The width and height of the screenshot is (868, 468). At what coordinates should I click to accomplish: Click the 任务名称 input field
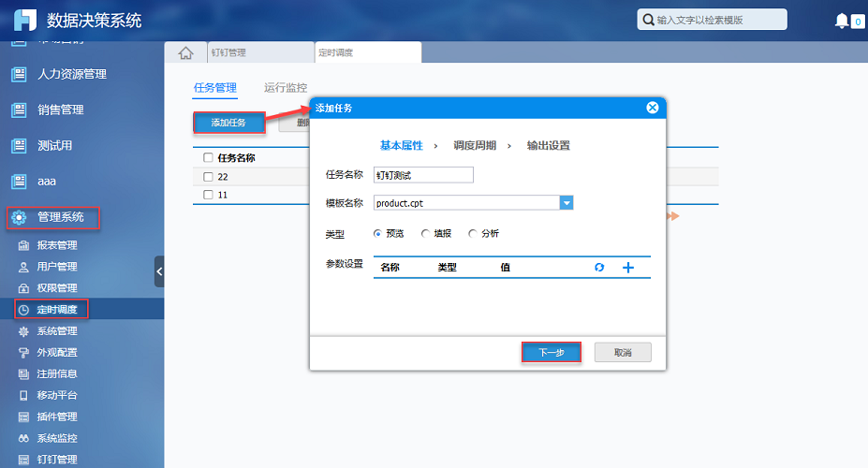point(423,175)
